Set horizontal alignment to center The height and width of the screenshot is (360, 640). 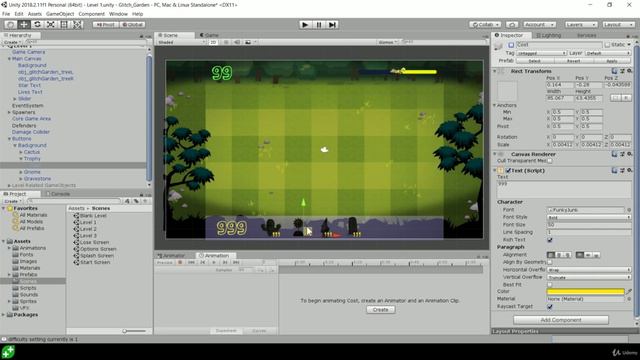[x=559, y=255]
